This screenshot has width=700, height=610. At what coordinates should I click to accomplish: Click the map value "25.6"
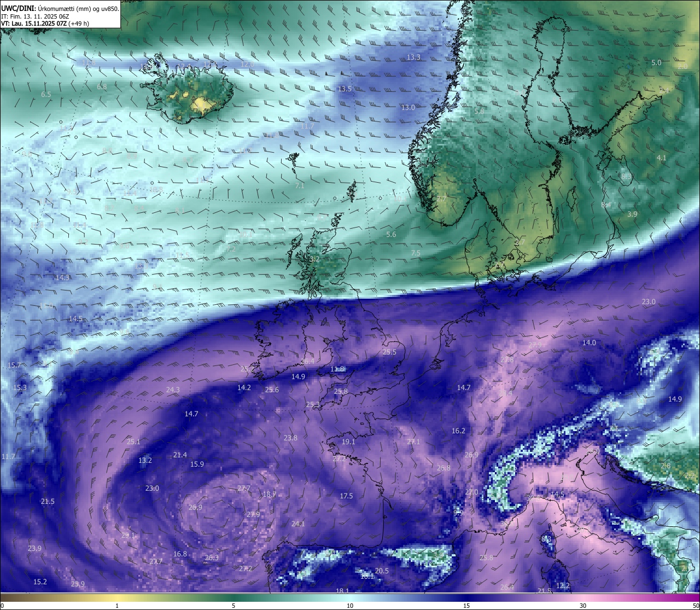point(272,390)
